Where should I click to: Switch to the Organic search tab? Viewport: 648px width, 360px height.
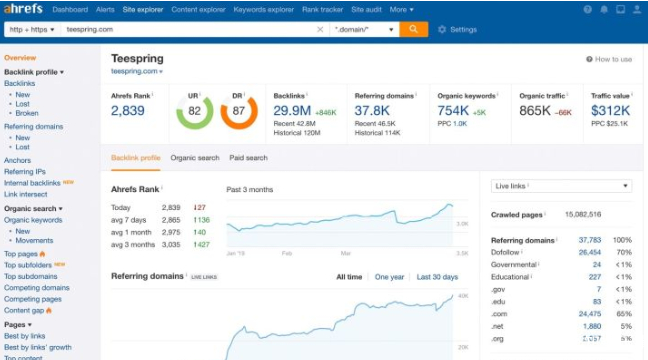195,158
